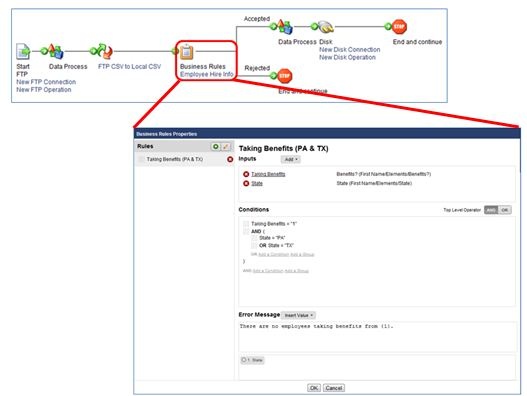Click inside the Error Message text area
The height and width of the screenshot is (396, 527).
point(377,337)
